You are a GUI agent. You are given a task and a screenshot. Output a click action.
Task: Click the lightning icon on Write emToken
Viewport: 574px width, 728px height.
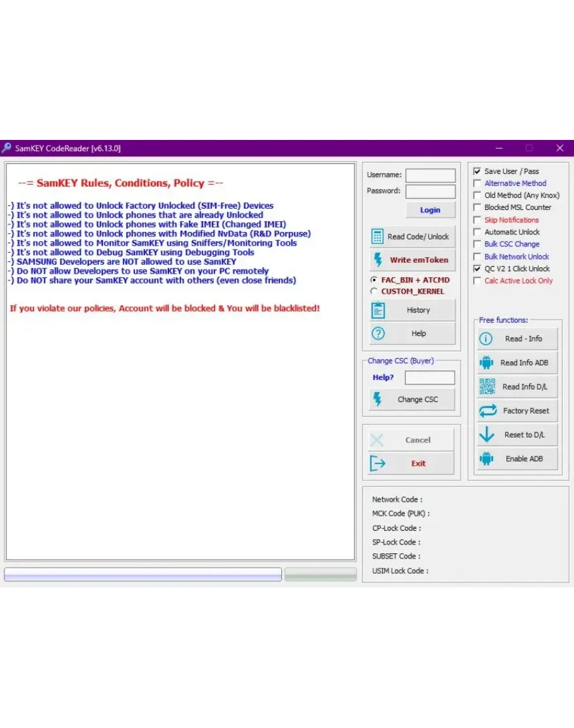click(x=378, y=260)
